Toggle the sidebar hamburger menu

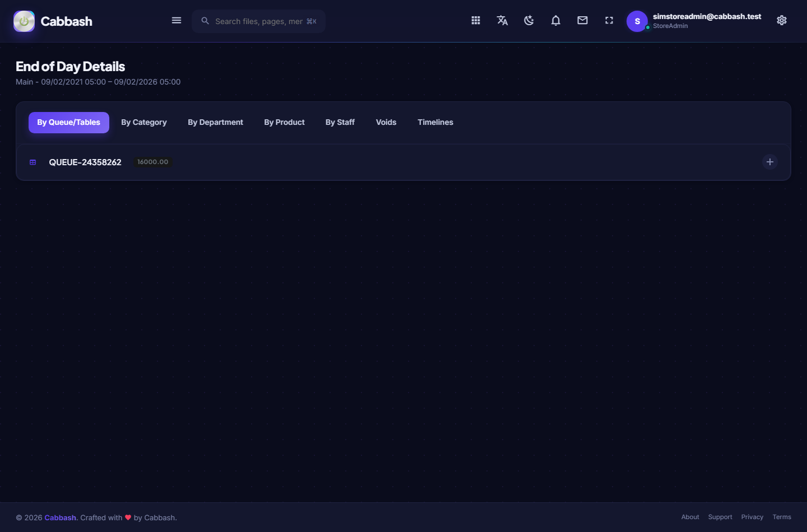click(177, 21)
